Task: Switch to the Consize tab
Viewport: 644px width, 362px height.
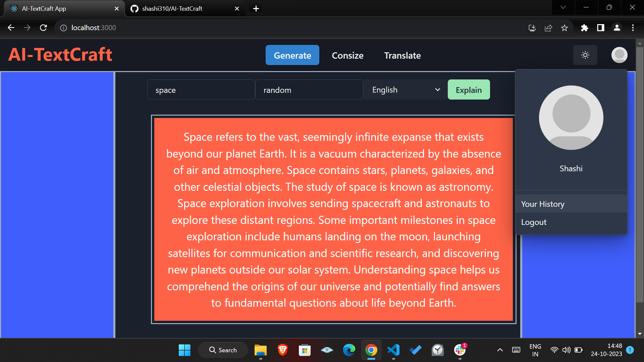Action: coord(347,55)
